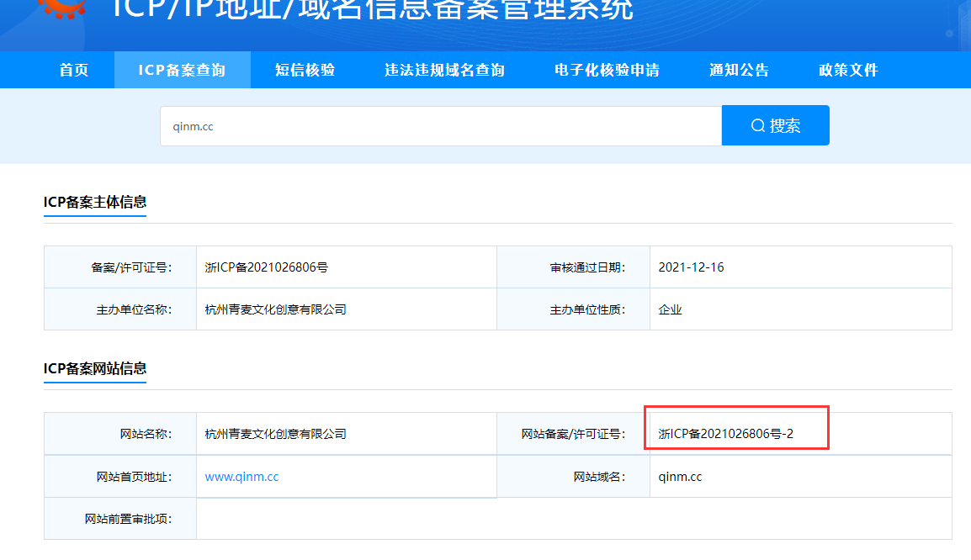This screenshot has height=560, width=971.
Task: Click the highlighted 浙ICP备2021026806号-2 value
Action: [x=726, y=434]
